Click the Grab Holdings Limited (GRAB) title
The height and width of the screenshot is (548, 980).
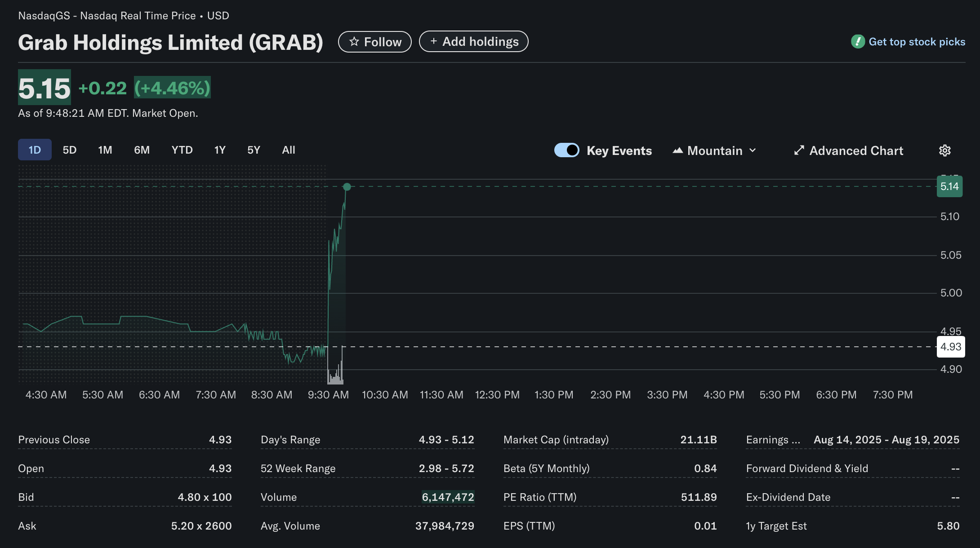click(x=171, y=42)
